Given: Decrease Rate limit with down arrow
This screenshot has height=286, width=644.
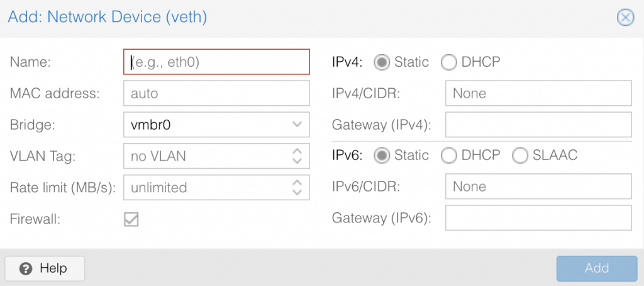Looking at the screenshot, I should (297, 192).
